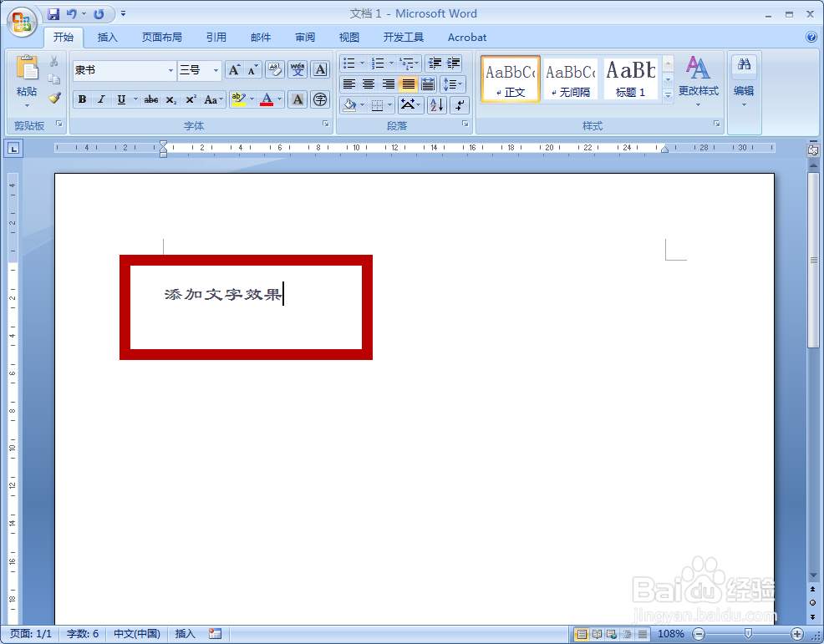Select the strikethrough icon
This screenshot has height=644, width=824.
[x=152, y=99]
